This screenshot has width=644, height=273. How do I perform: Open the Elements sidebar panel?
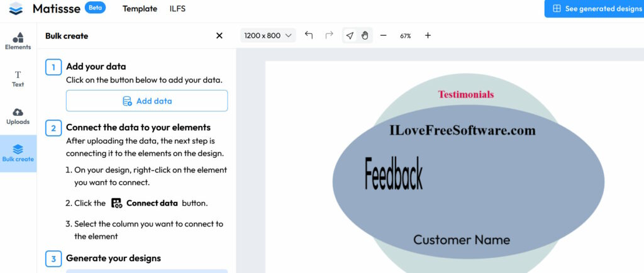click(x=18, y=41)
